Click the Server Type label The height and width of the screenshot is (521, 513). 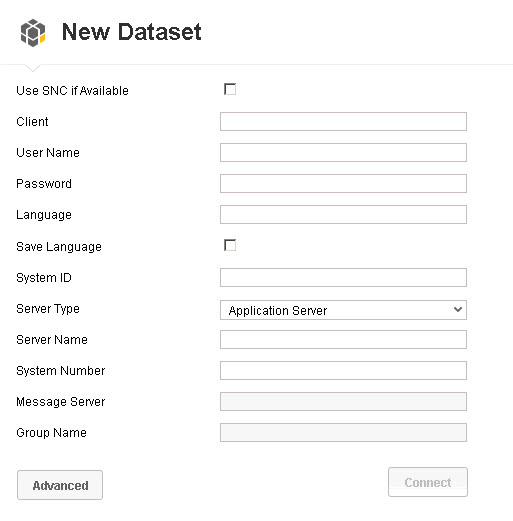48,309
